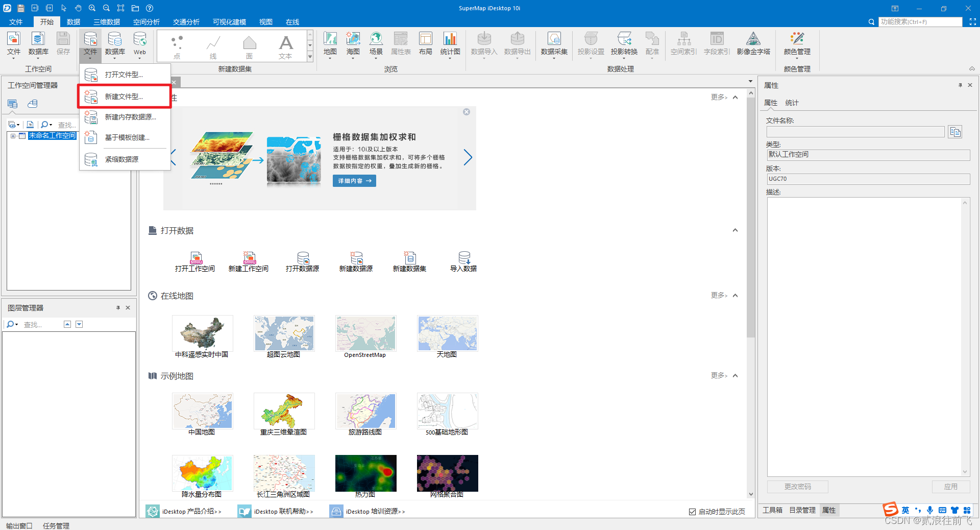Open the iDesktop 联机帮助 link

(x=283, y=511)
